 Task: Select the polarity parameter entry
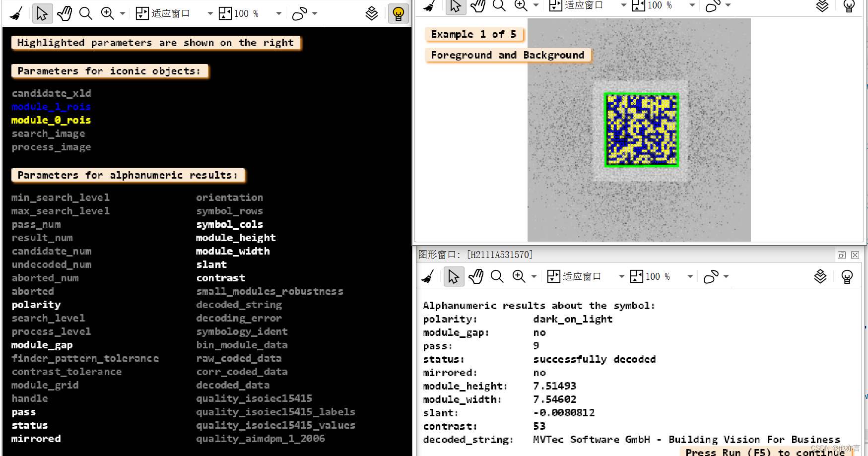point(36,305)
